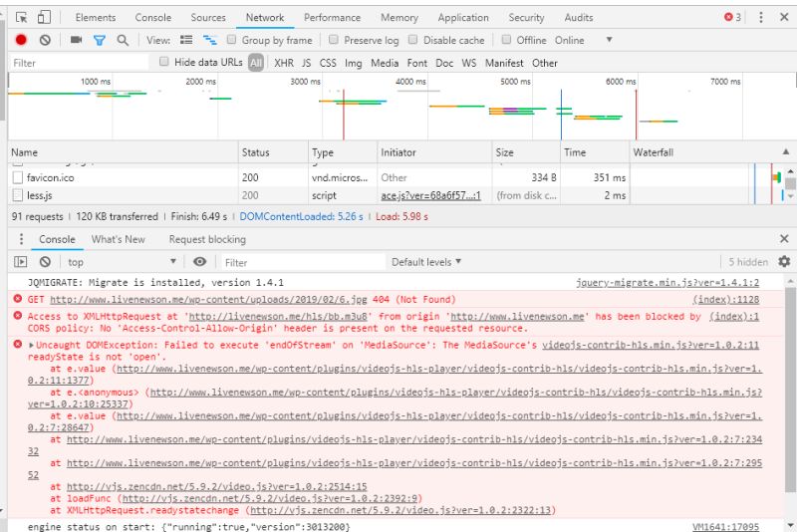Filter requests by JS type
This screenshot has width=797, height=532.
pyautogui.click(x=306, y=63)
